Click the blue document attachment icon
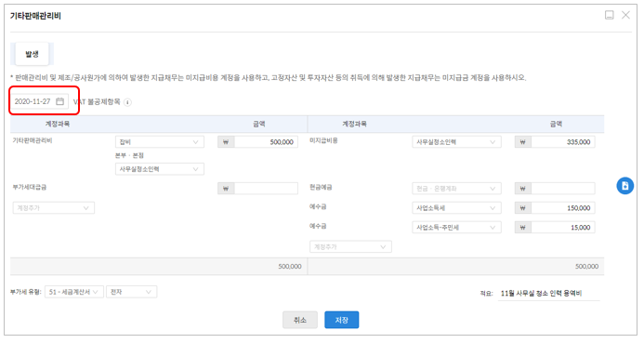Image resolution: width=644 pixels, height=343 pixels. (x=624, y=186)
